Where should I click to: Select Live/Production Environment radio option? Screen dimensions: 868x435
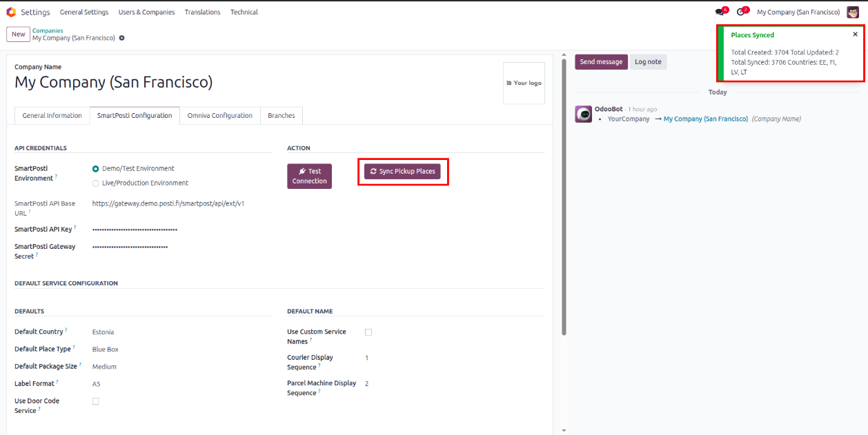96,183
